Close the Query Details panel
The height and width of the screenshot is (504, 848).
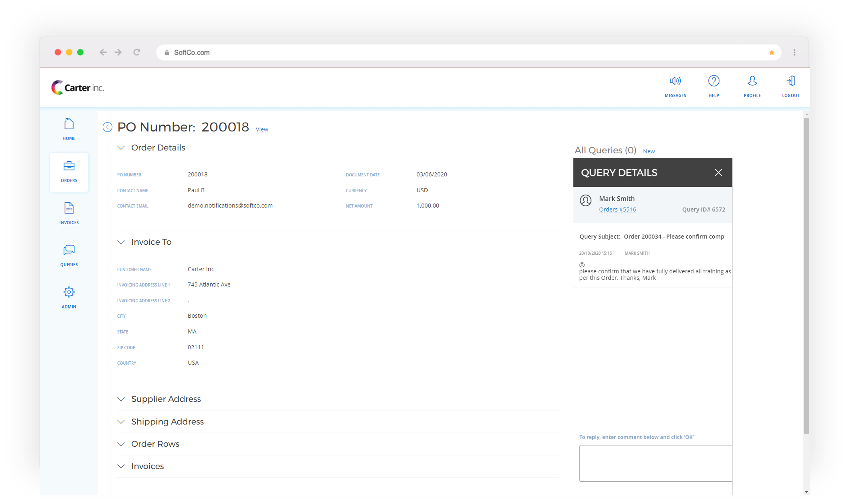coord(718,173)
